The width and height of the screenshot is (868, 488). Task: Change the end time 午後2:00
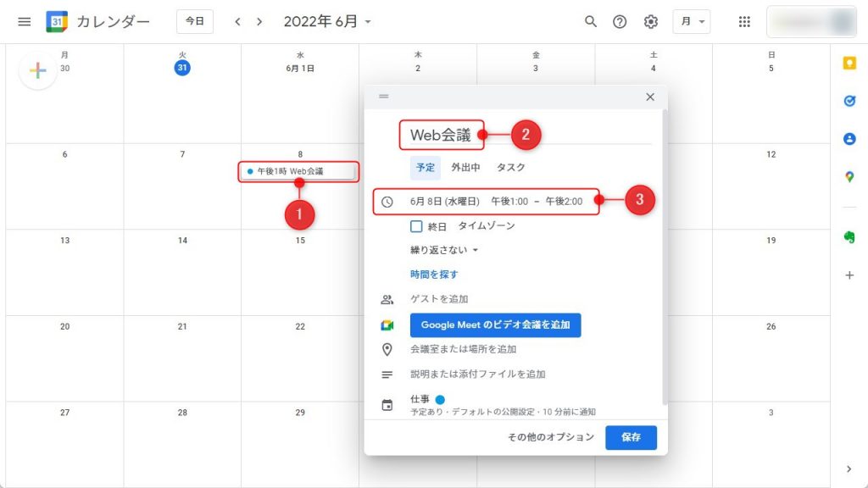564,202
